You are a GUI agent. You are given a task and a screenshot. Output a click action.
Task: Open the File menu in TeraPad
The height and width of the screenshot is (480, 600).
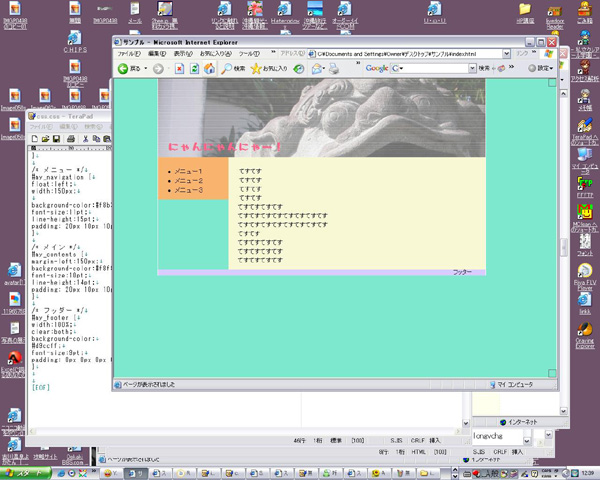pos(42,127)
